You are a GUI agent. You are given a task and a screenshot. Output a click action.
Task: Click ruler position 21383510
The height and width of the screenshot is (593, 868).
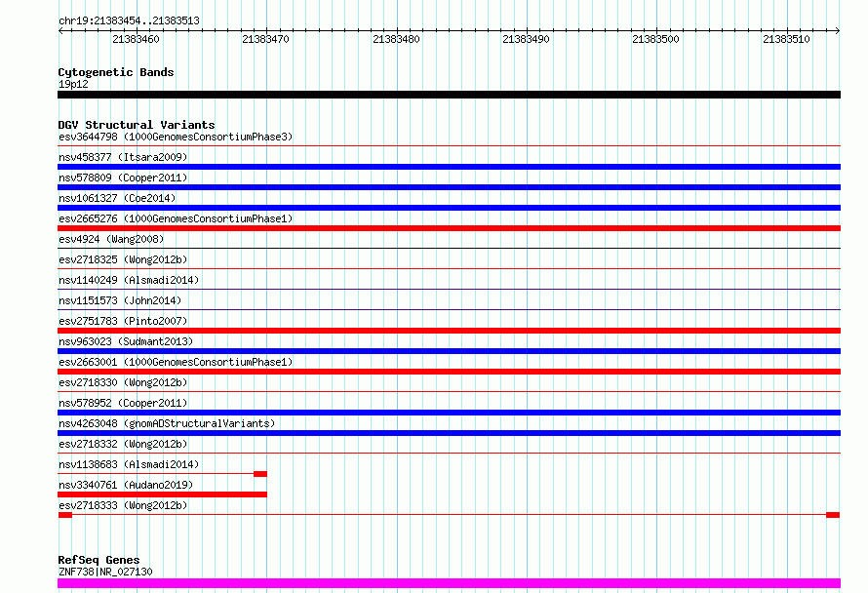tap(786, 39)
